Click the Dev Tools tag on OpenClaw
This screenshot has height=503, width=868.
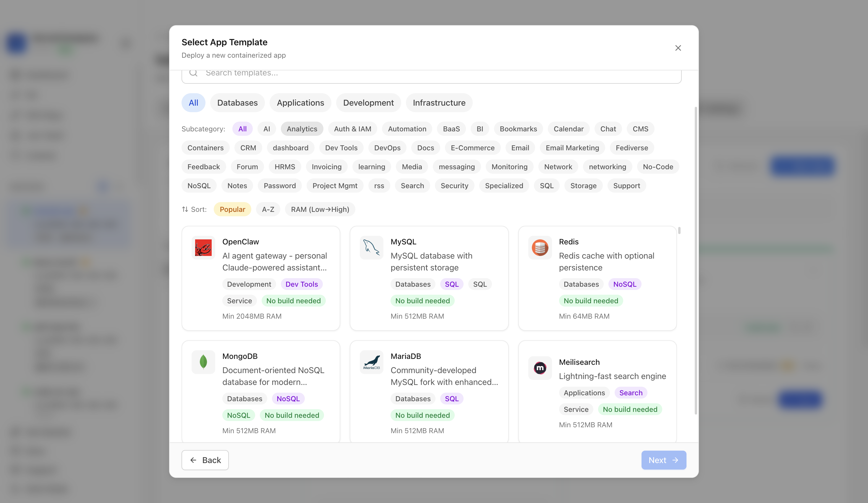301,284
